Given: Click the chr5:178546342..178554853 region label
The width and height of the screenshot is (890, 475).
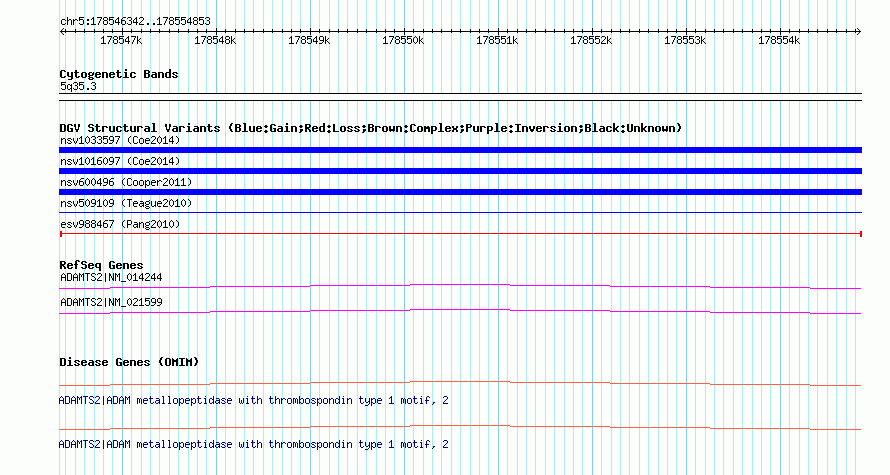Looking at the screenshot, I should [135, 22].
